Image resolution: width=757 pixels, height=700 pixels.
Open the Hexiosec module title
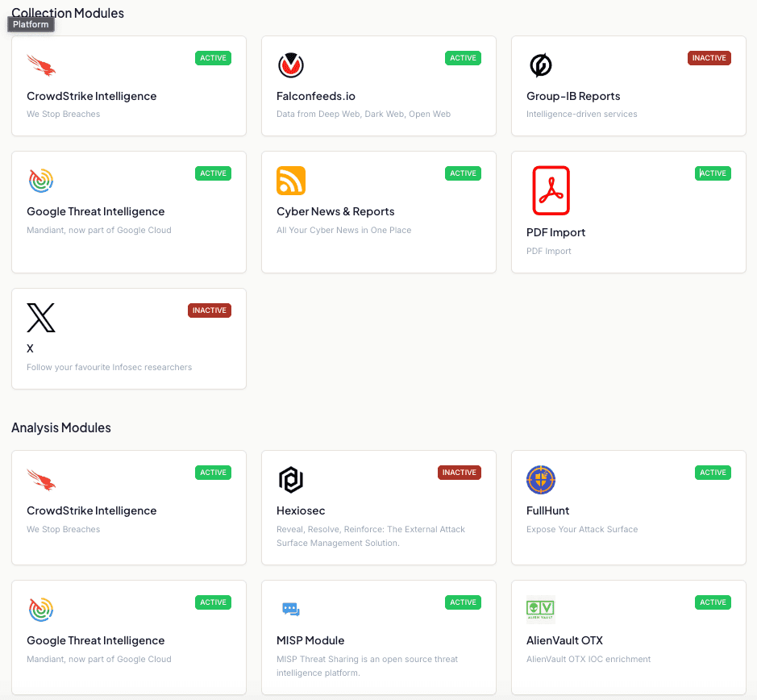(x=301, y=510)
